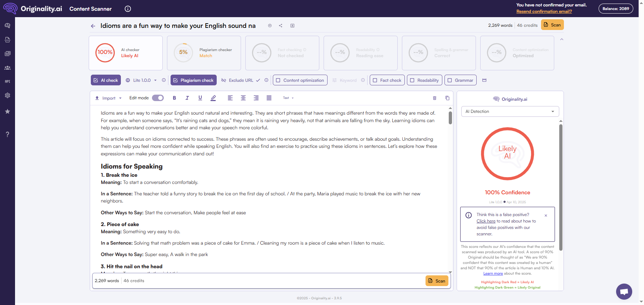Open the scanner icon in left sidebar
The height and width of the screenshot is (305, 644).
tap(8, 40)
